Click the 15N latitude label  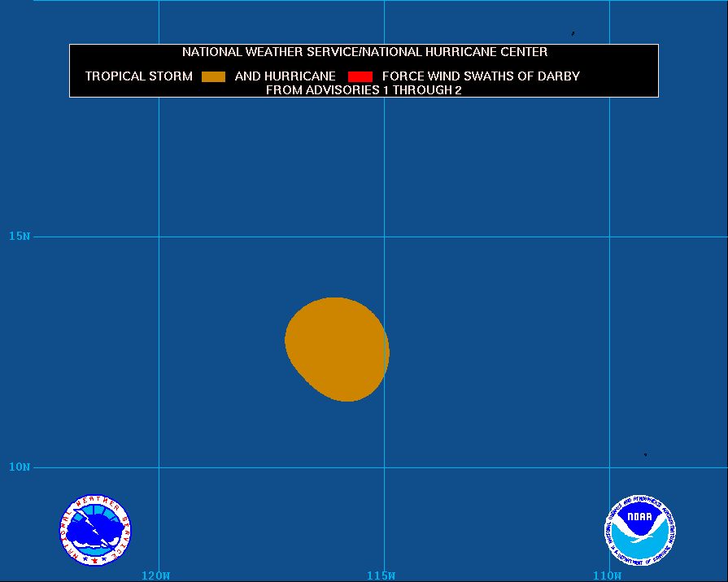[19, 237]
